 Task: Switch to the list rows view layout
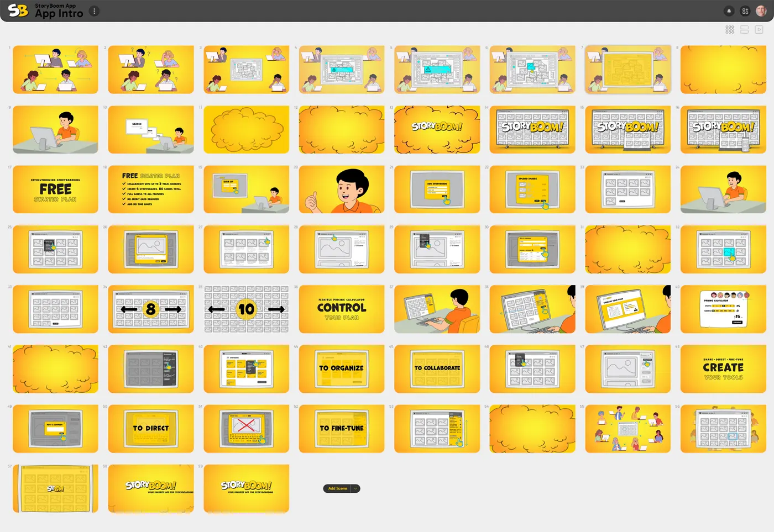pos(745,30)
